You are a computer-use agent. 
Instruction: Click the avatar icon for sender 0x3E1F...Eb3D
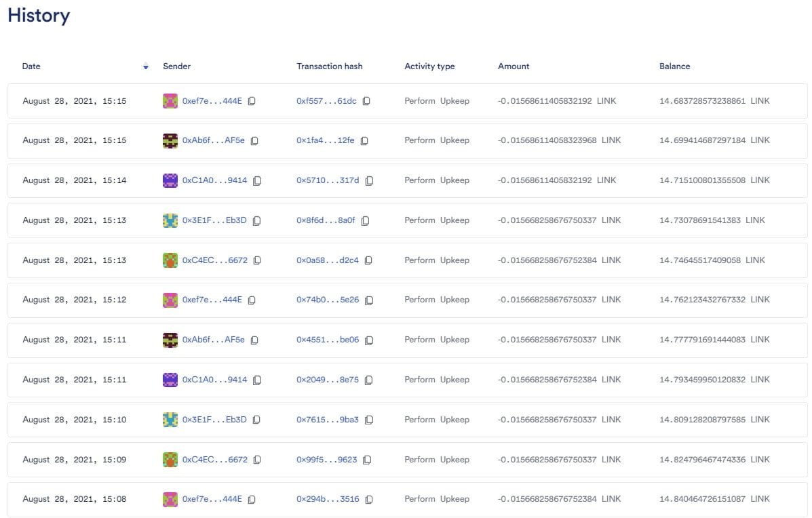170,220
